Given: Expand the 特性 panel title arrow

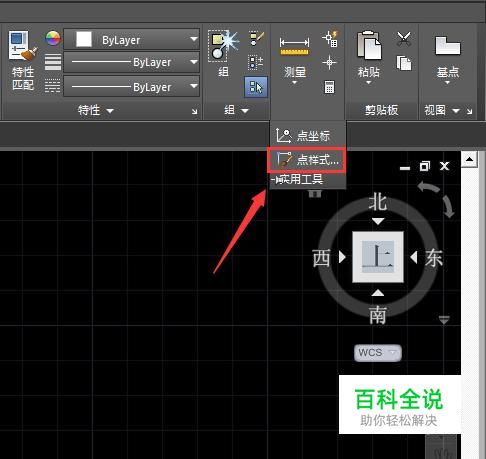Looking at the screenshot, I should 110,111.
